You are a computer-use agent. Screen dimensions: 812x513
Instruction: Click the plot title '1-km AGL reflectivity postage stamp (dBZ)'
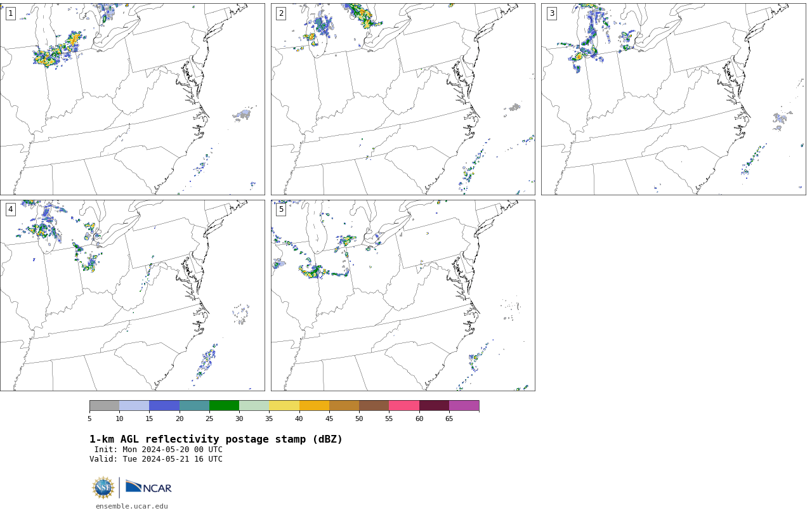click(x=216, y=439)
